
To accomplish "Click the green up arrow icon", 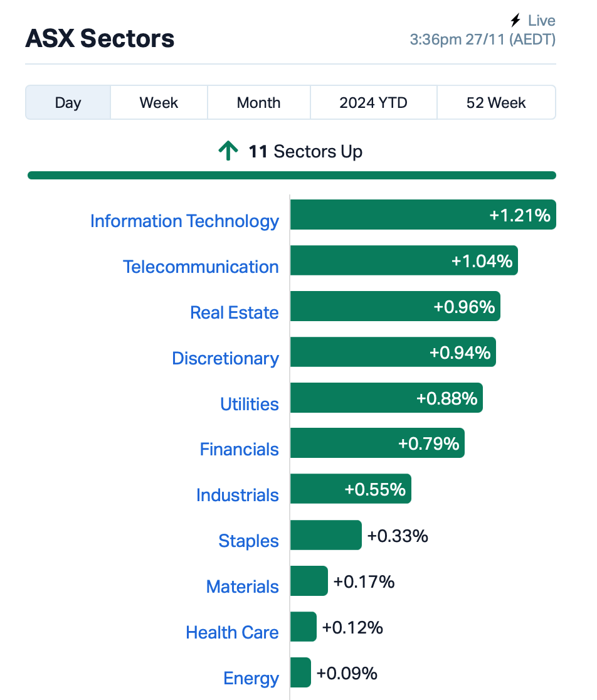I will tap(228, 151).
